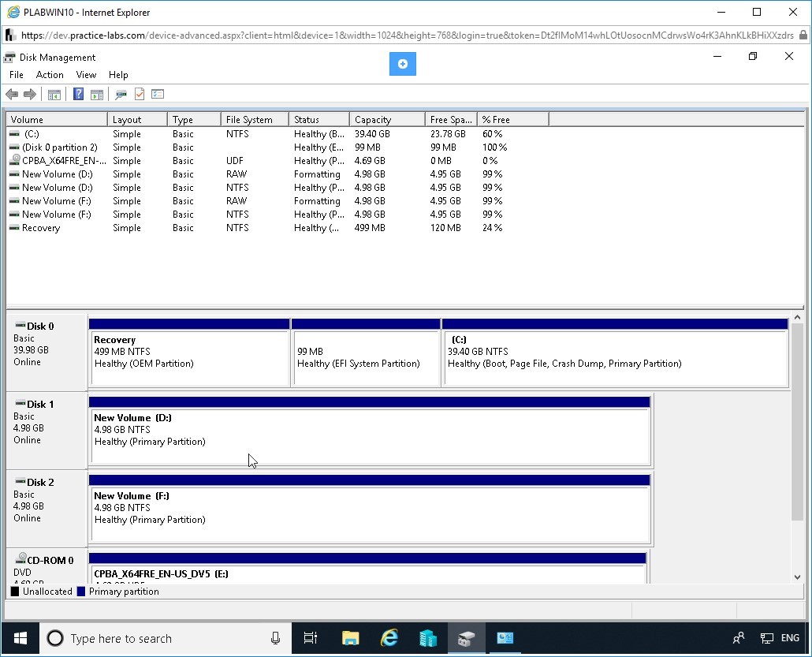Click the Free Space column header
Screen dimensions: 812x657
(451, 120)
